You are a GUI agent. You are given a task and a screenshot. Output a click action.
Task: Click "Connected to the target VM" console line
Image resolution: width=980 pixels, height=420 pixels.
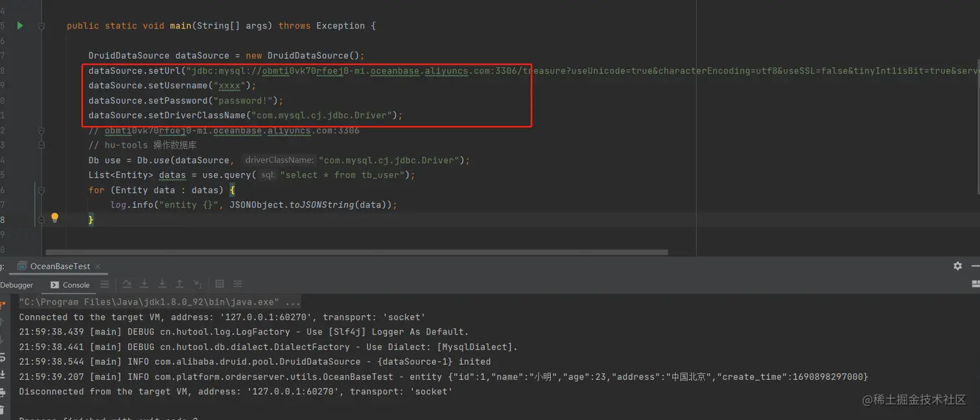(x=222, y=317)
